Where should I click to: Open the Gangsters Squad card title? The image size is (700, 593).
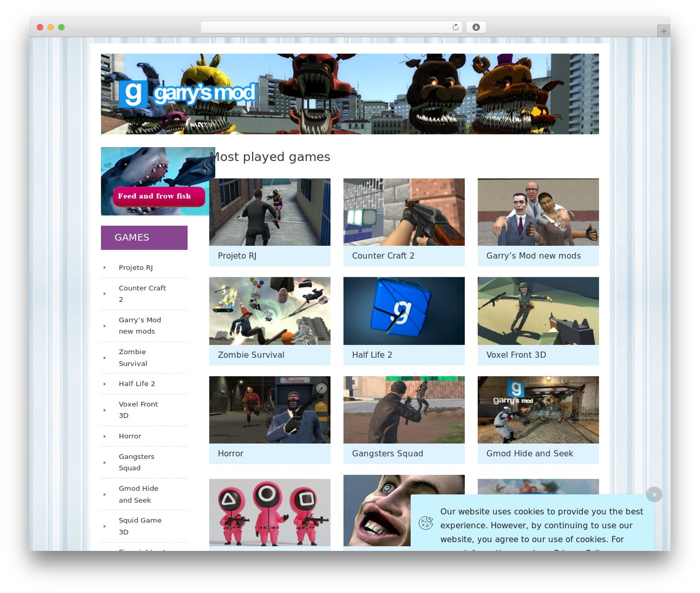coord(387,454)
